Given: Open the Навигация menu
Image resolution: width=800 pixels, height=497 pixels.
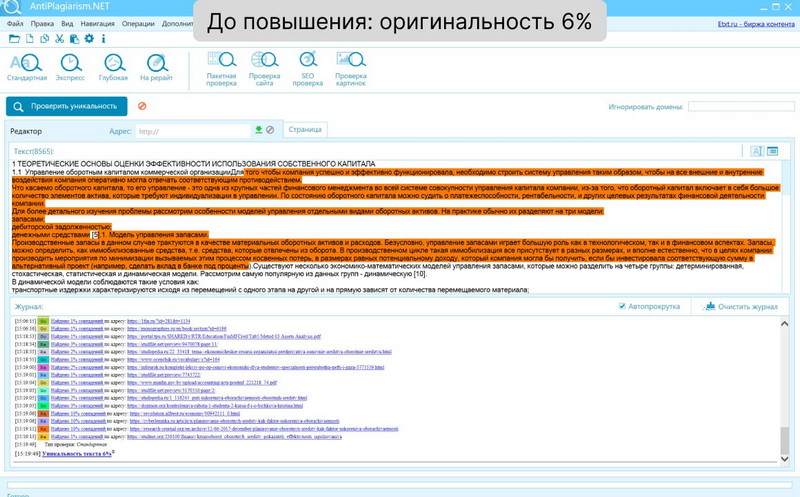Looking at the screenshot, I should [x=97, y=23].
